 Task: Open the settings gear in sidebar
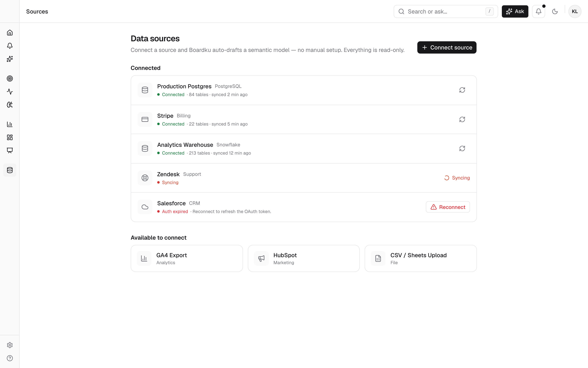point(10,345)
